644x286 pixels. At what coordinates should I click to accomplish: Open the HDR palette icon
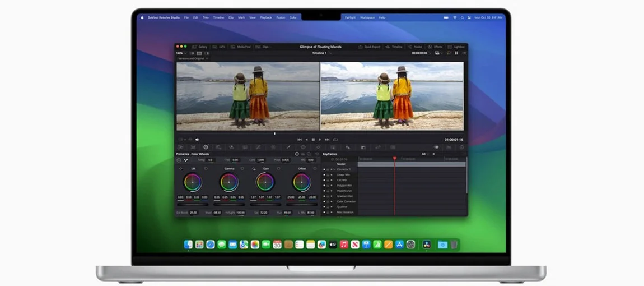click(218, 147)
